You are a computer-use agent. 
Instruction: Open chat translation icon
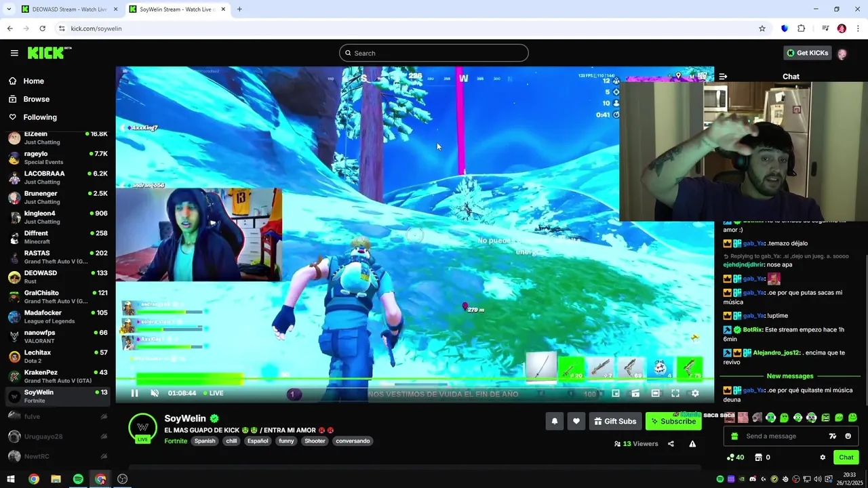coord(833,436)
